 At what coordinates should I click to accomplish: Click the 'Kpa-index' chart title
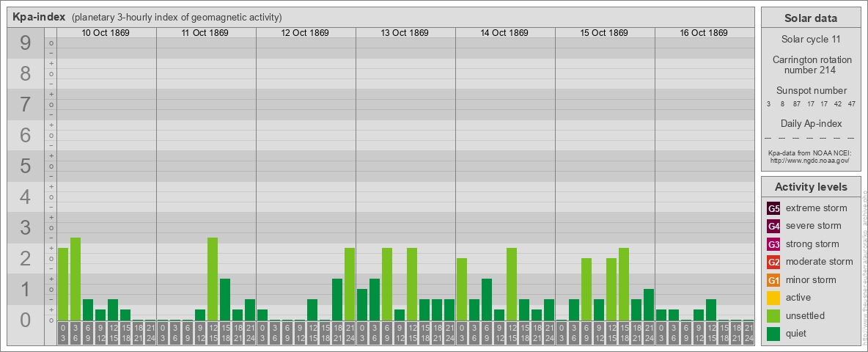click(x=39, y=17)
